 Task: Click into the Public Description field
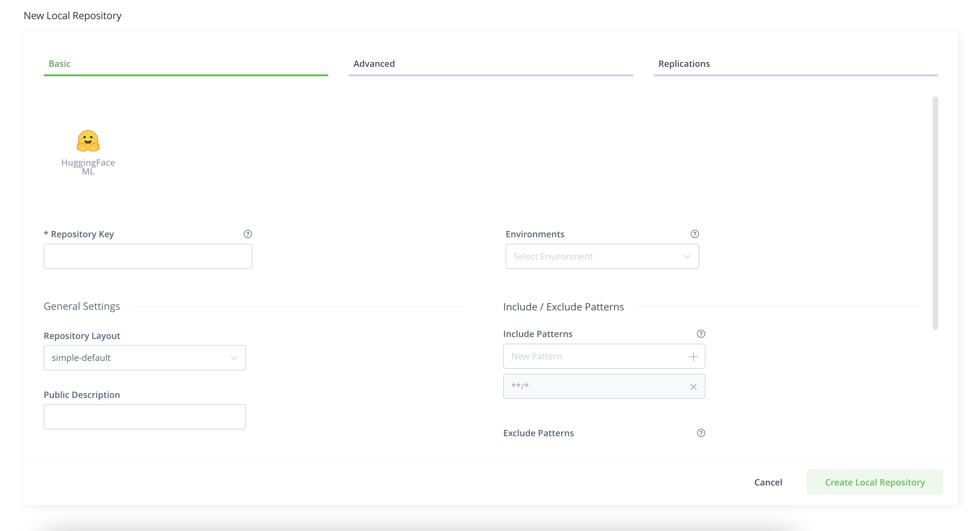click(145, 417)
